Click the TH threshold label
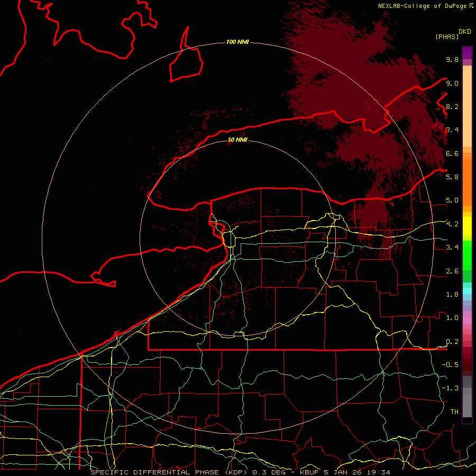The image size is (476, 476). (x=454, y=411)
